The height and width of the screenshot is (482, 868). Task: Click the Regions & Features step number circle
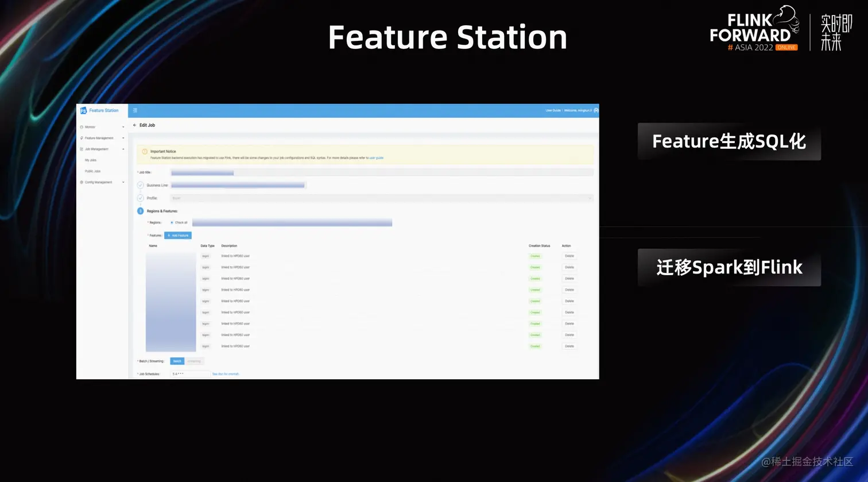click(141, 211)
